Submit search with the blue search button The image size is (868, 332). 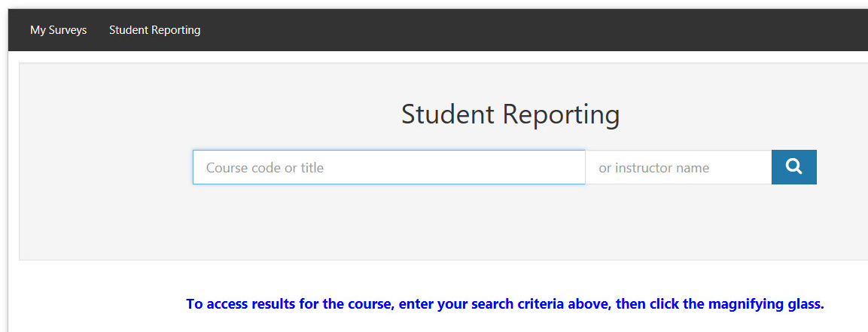(x=793, y=167)
